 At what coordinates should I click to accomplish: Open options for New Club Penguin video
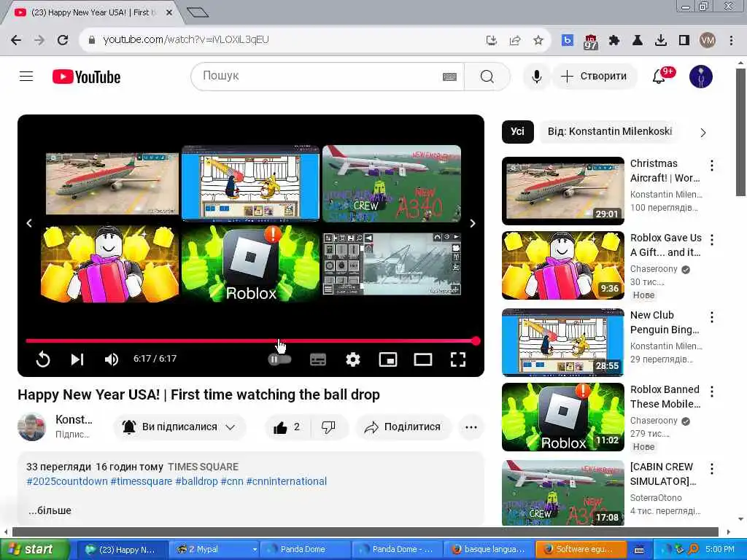point(712,317)
